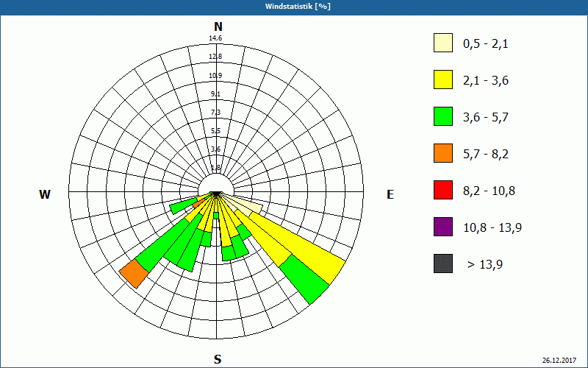Click the legend label "0,5 - 2,1"
The height and width of the screenshot is (368, 588).
[x=486, y=44]
